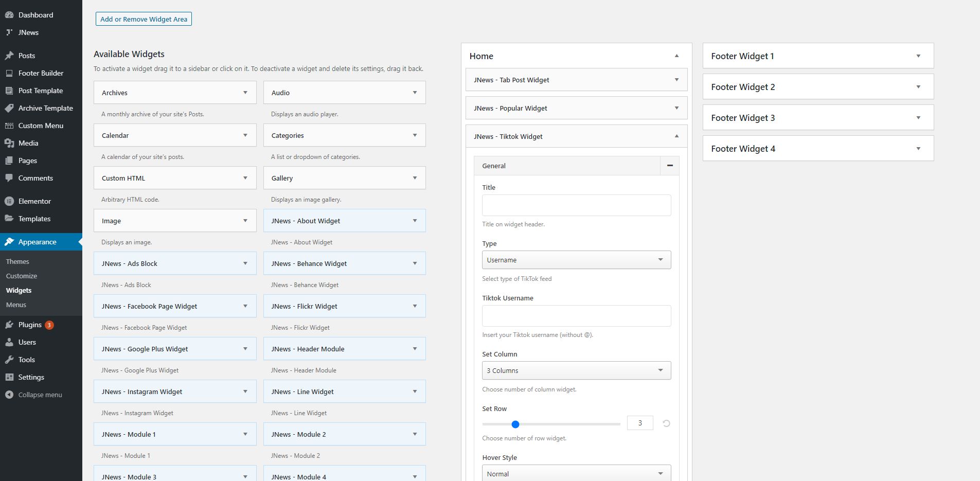Click the reset icon beside Set Row

pos(666,423)
